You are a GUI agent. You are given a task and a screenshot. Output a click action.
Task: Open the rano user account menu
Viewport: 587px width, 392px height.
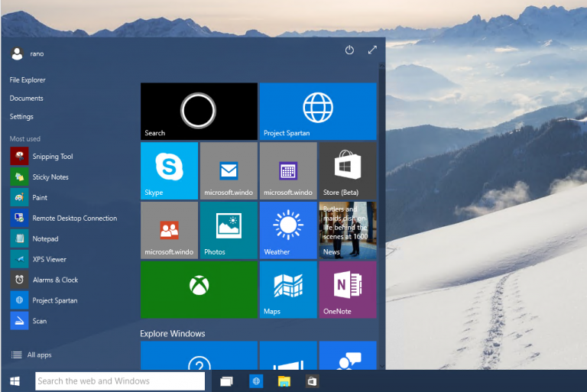[27, 53]
